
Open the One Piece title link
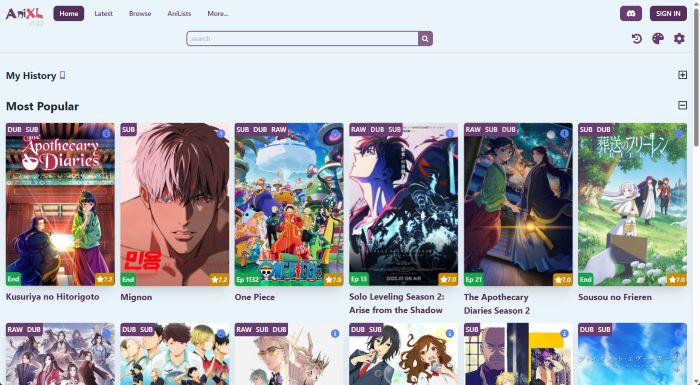tap(255, 297)
